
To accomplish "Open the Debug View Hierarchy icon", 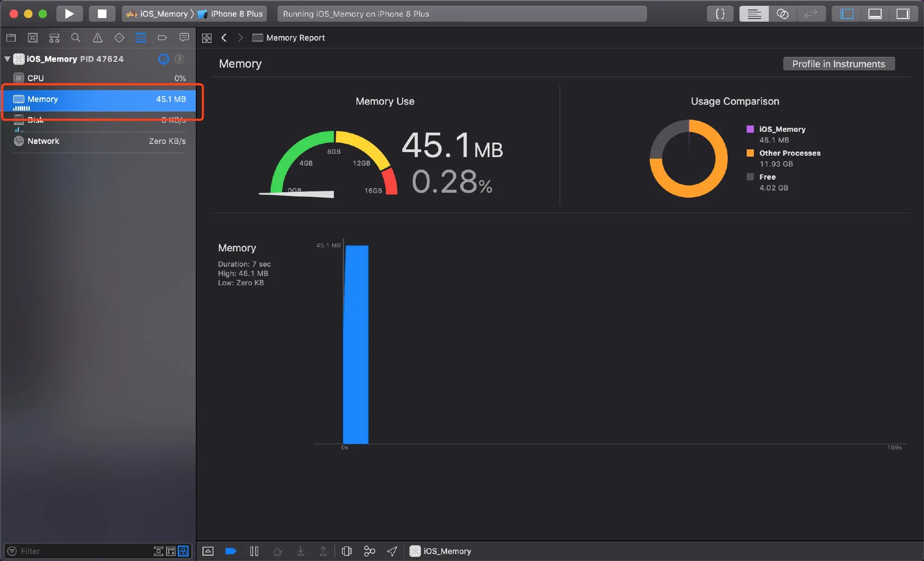I will (346, 551).
